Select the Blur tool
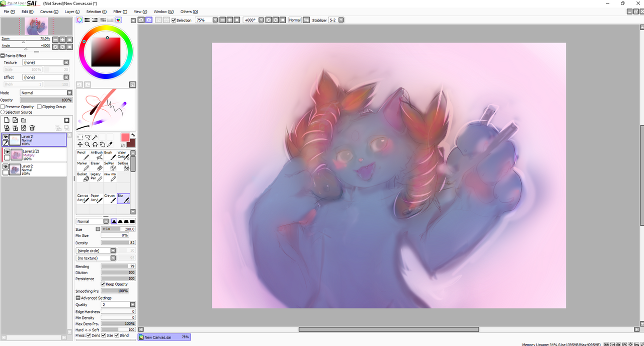Screen dimensions: 644x346 point(123,199)
